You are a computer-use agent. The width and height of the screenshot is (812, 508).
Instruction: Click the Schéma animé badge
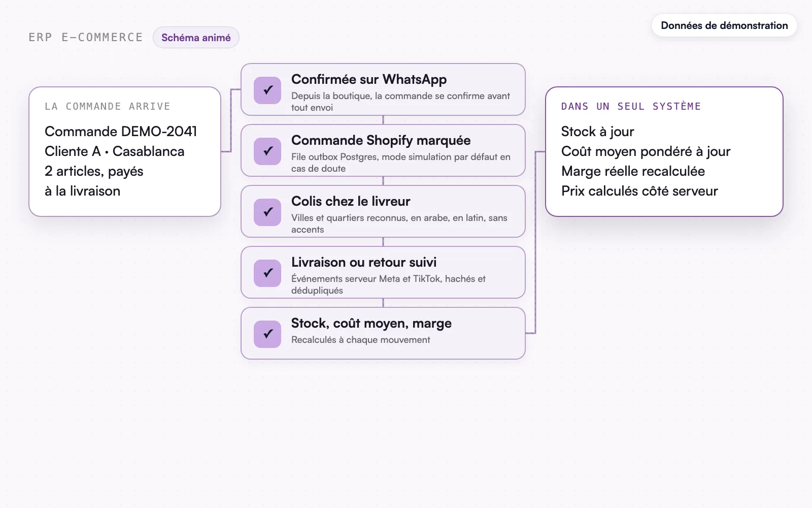pyautogui.click(x=196, y=38)
